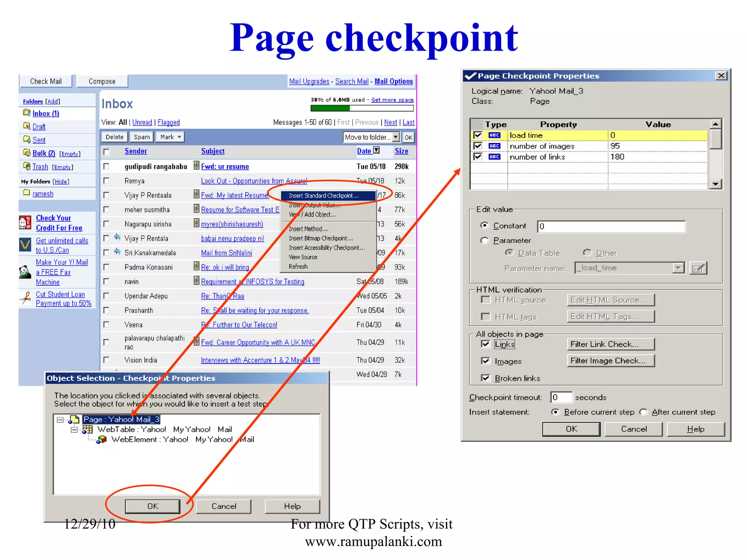Click the Checkpoint timeout seconds field
This screenshot has height=560, width=747.
[561, 397]
